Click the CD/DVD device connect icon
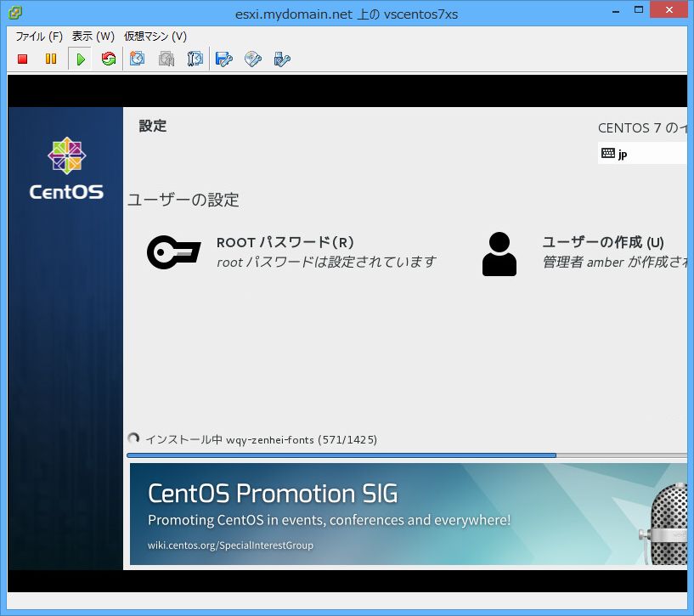 [253, 59]
